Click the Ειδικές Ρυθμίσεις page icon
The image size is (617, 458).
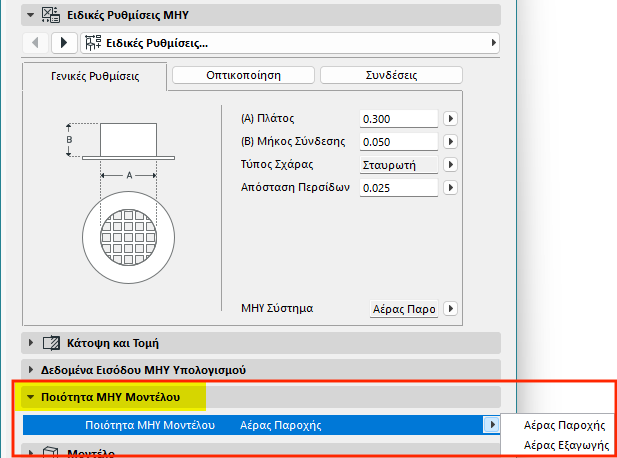tap(93, 43)
